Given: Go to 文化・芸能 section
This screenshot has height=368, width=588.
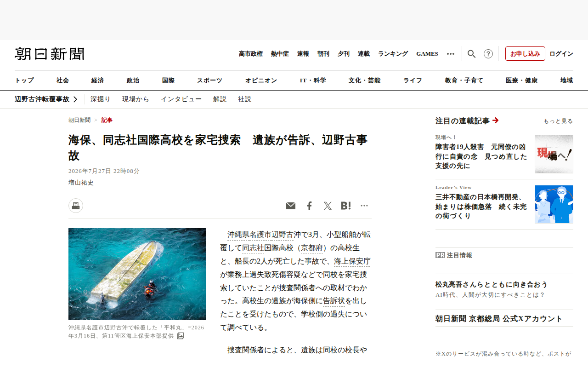Looking at the screenshot, I should pos(364,80).
